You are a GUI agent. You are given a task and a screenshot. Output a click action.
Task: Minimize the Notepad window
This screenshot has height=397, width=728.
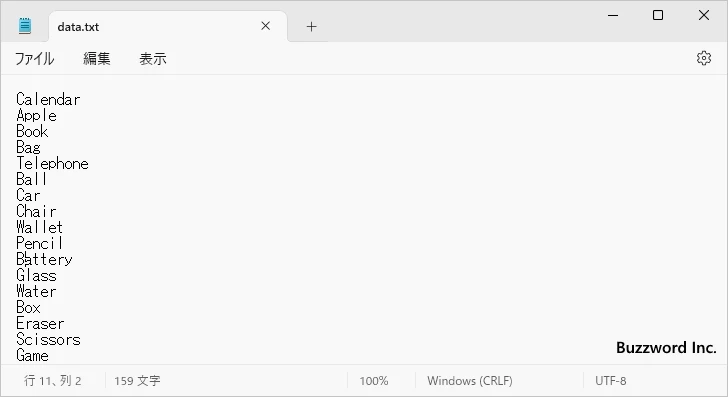pos(613,15)
